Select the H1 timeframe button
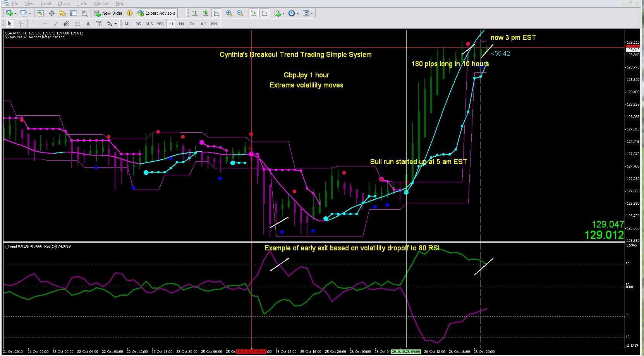The height and width of the screenshot is (356, 644). [x=171, y=24]
